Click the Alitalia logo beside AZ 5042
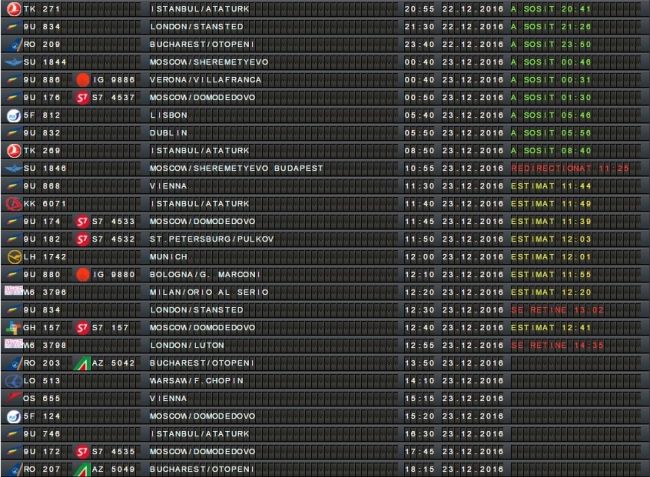Screen dimensions: 650x477 coord(82,363)
